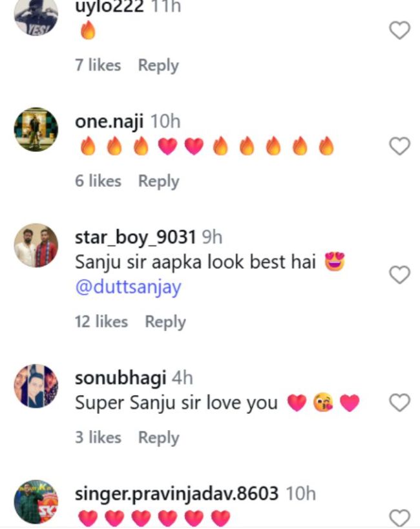The image size is (420, 529).
Task: Reply to one.naji's comment
Action: [x=158, y=181]
